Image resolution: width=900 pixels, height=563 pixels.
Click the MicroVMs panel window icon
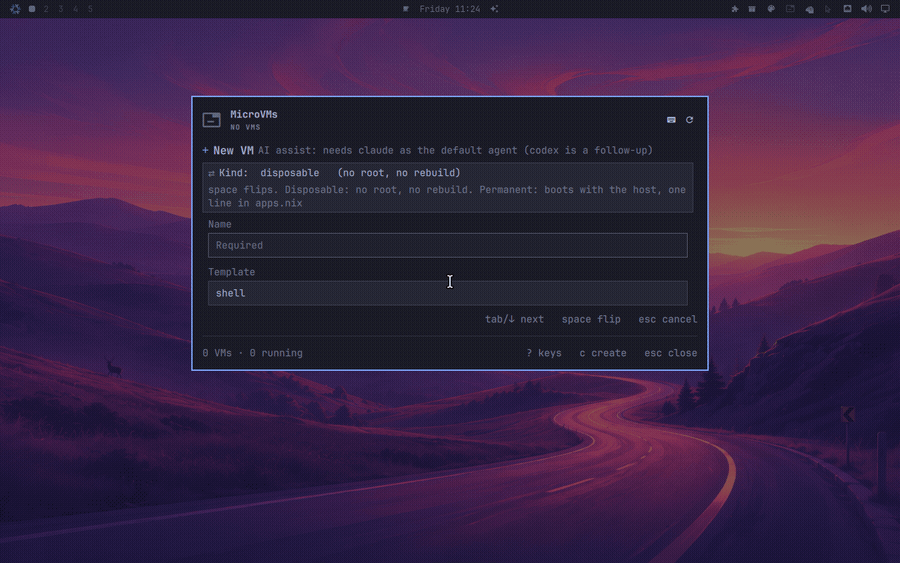pyautogui.click(x=211, y=119)
